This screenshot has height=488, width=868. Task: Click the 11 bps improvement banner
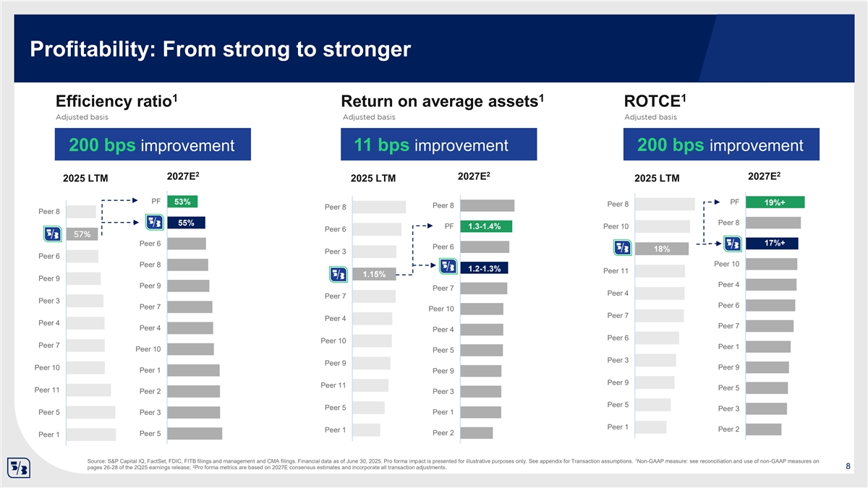tap(438, 145)
